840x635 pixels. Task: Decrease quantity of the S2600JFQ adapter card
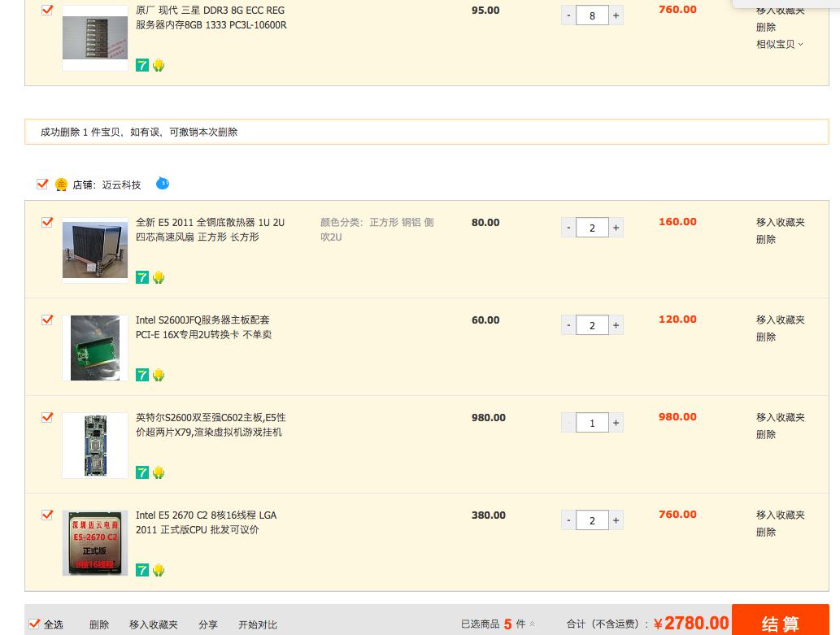tap(568, 325)
